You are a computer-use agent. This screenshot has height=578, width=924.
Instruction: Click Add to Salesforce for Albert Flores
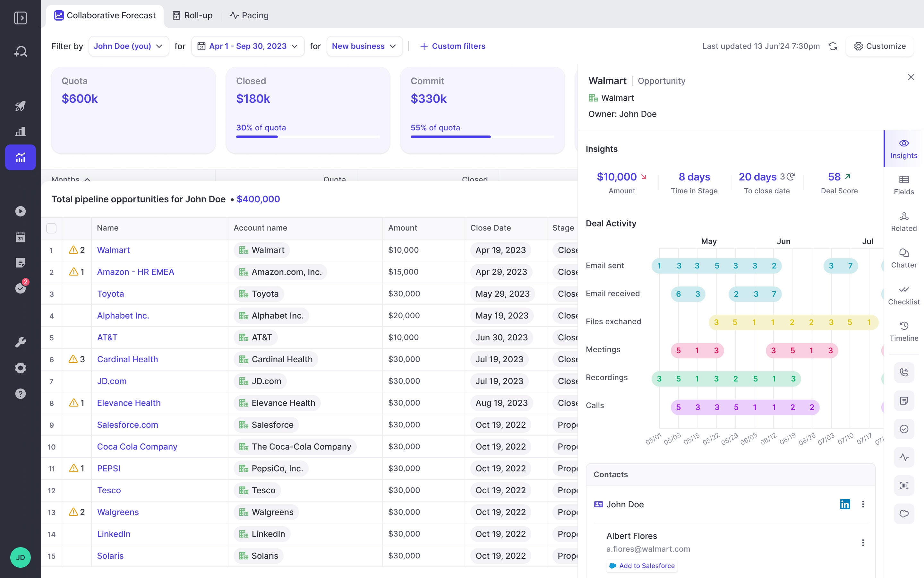click(x=642, y=566)
